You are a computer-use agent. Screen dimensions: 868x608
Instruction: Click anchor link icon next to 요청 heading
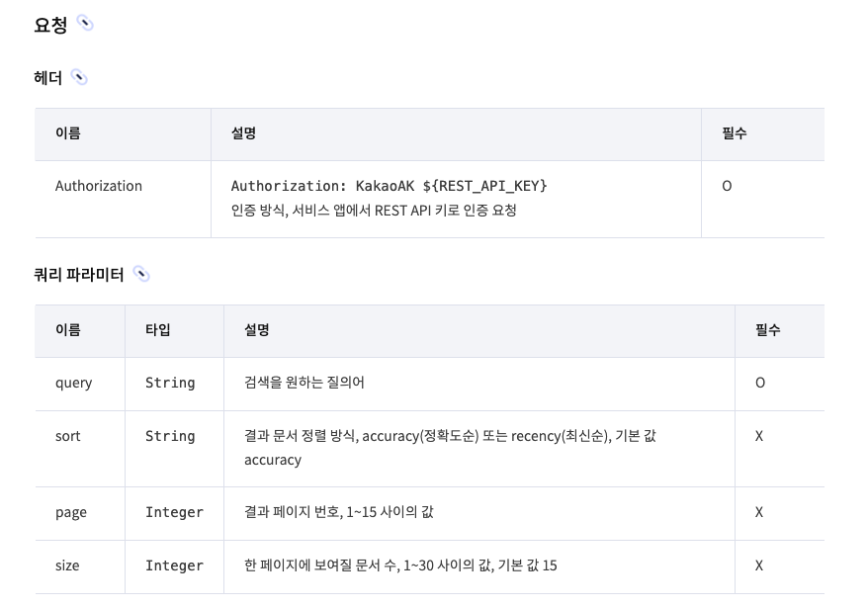point(85,24)
